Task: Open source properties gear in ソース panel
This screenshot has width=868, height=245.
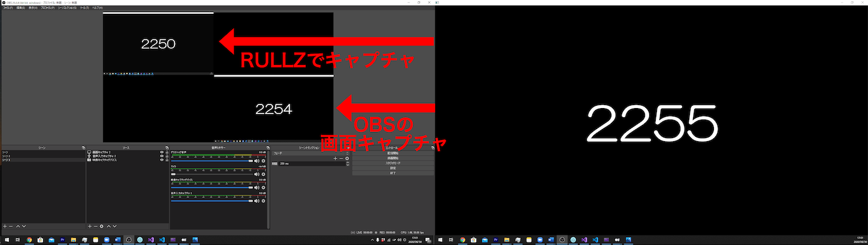Action: click(102, 226)
